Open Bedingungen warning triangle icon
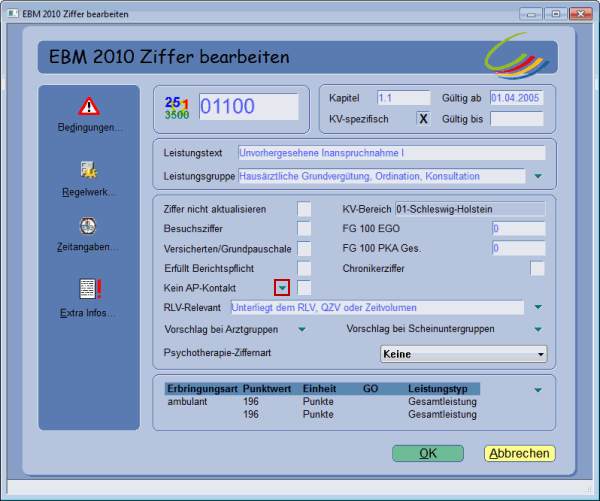Screen dimensions: 600x501 89,106
